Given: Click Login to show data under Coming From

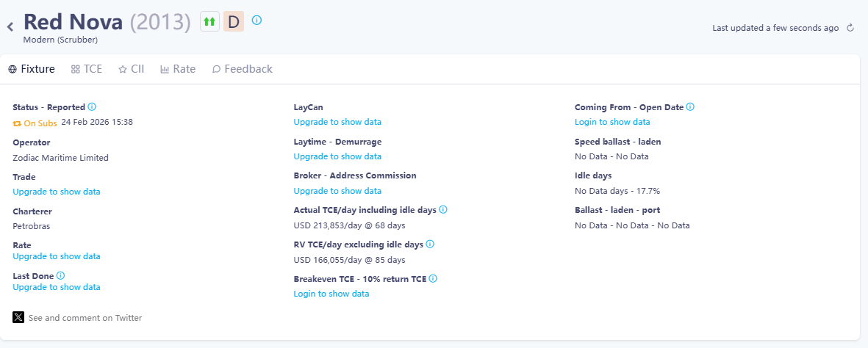Looking at the screenshot, I should click(612, 122).
